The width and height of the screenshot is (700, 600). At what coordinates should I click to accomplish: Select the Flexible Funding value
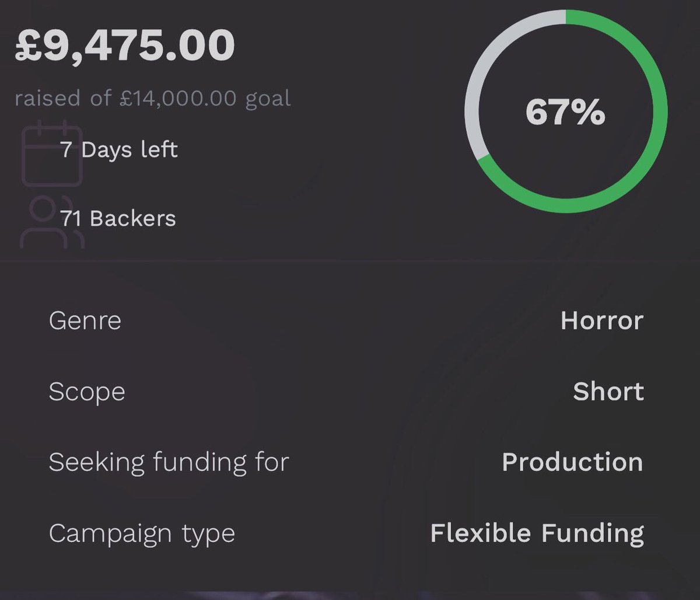coord(537,533)
